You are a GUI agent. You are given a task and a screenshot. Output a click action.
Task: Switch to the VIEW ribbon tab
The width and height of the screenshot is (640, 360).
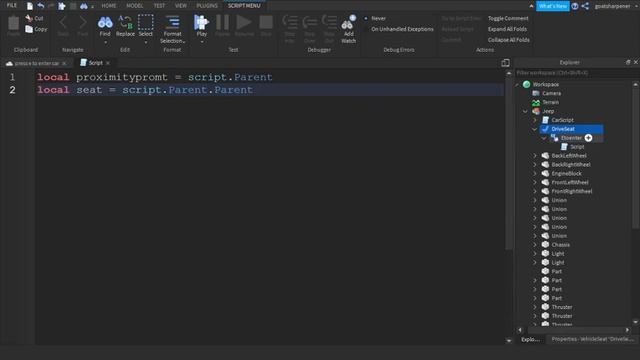pos(180,6)
